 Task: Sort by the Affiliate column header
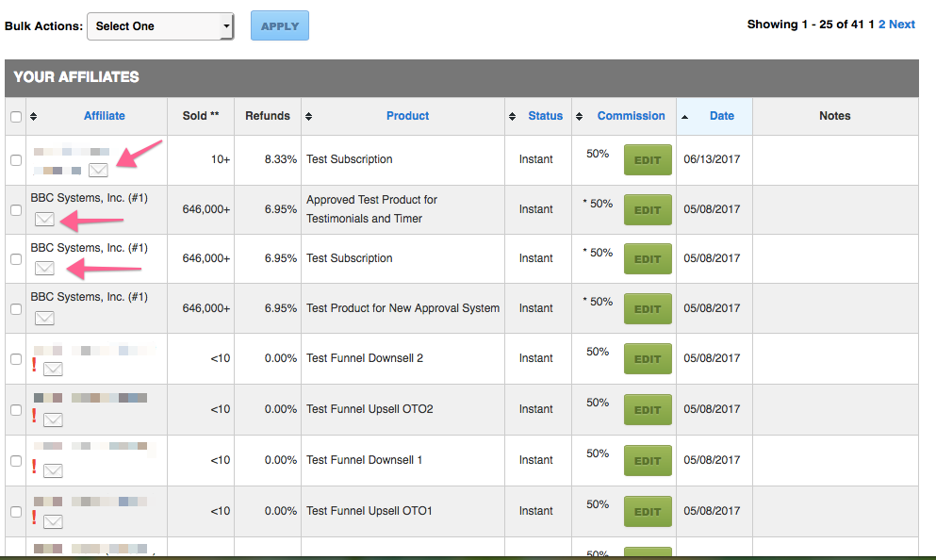tap(104, 116)
